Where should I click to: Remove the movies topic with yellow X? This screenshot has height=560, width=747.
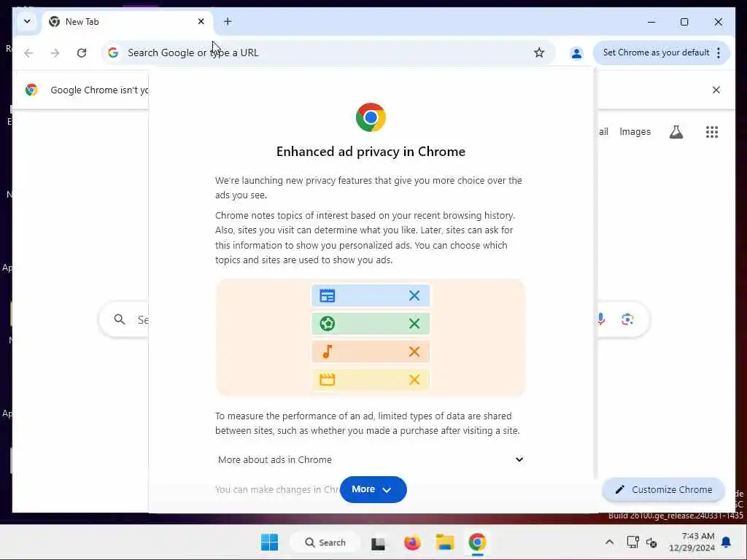point(414,379)
